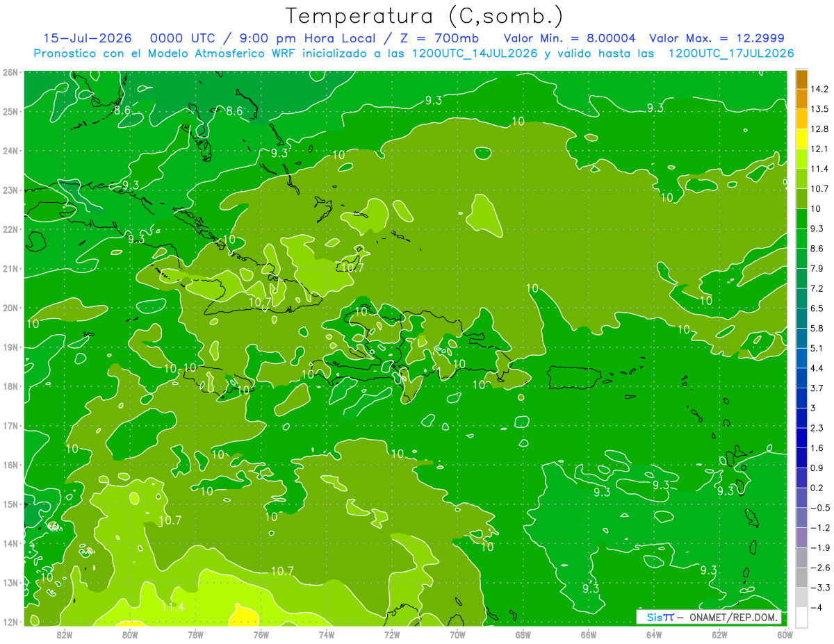Click legend value 7.9
The width and height of the screenshot is (834, 644).
pos(817,268)
